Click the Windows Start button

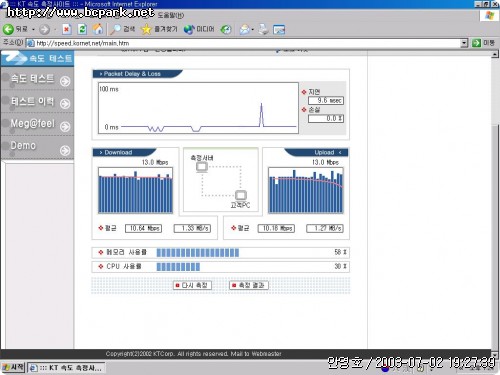(x=13, y=367)
